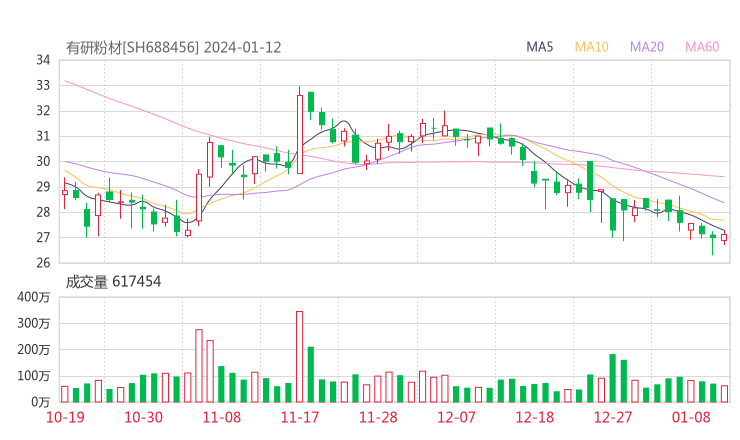Click the 200万 volume axis label
This screenshot has height=440, width=740.
(x=34, y=350)
